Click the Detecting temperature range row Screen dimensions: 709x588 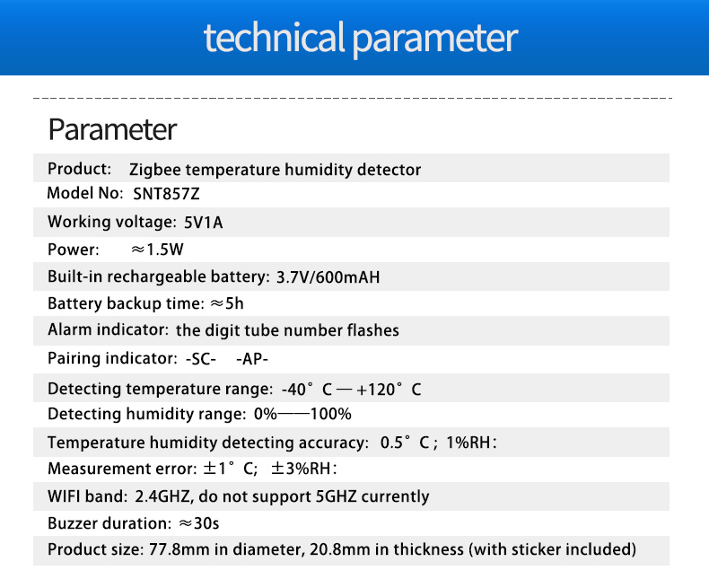click(x=351, y=388)
